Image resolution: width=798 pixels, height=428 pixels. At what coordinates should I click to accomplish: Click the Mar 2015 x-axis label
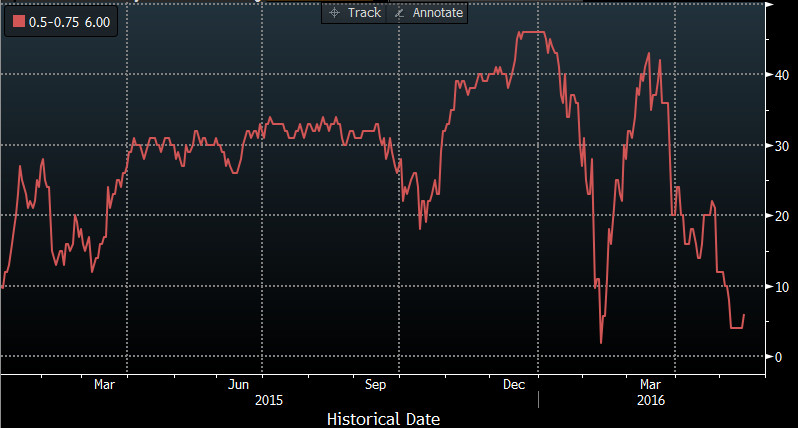104,384
